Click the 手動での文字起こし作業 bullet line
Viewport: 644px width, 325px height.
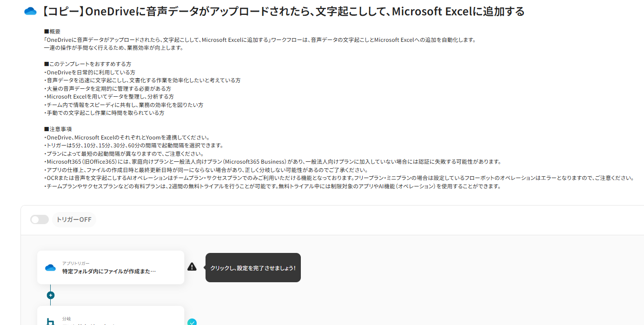[104, 113]
